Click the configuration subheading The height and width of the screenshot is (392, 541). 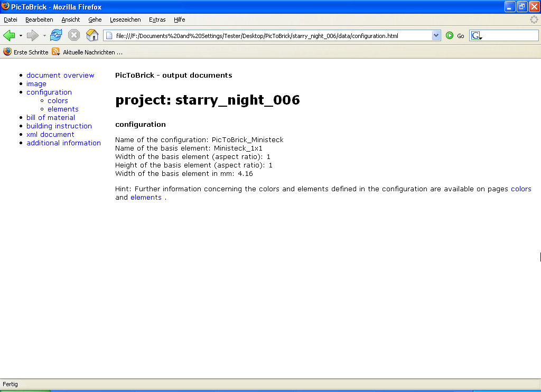point(141,124)
